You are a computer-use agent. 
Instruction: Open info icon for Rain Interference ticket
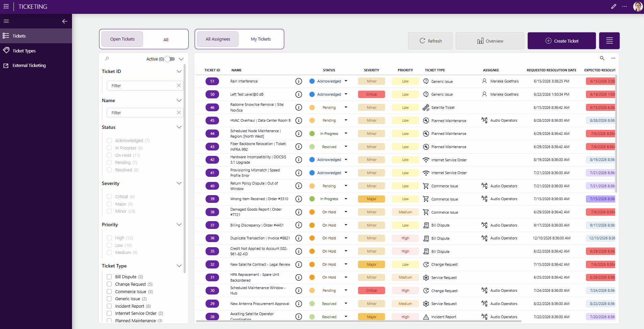(299, 81)
